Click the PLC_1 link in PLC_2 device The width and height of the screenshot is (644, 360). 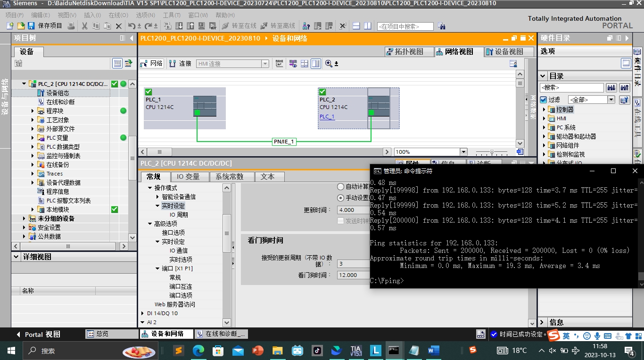click(x=327, y=117)
